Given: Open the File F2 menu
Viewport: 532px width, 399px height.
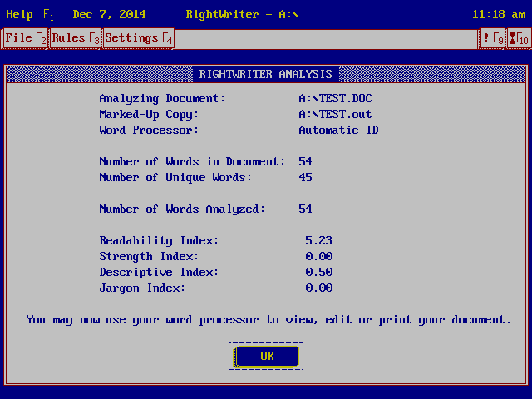Looking at the screenshot, I should [x=25, y=38].
